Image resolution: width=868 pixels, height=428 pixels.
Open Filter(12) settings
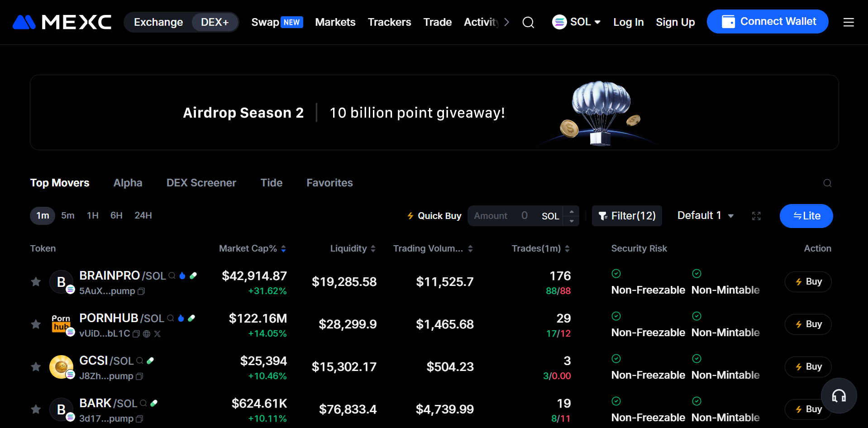(x=627, y=216)
